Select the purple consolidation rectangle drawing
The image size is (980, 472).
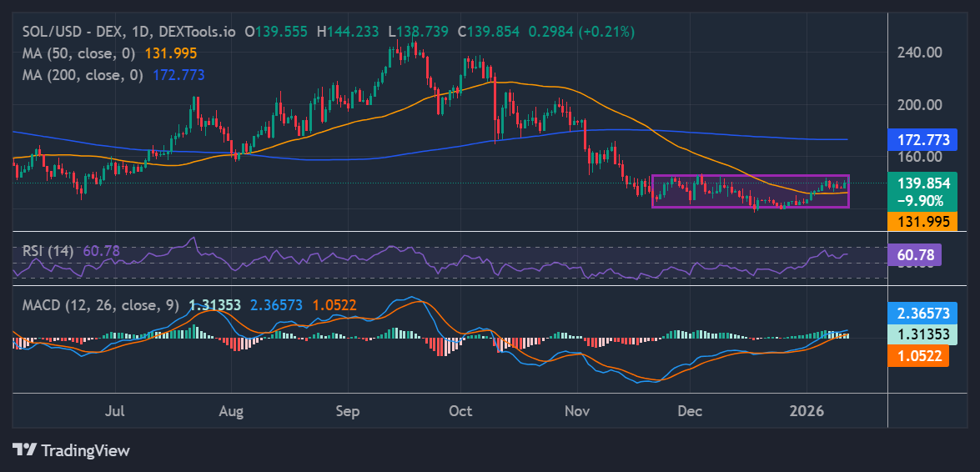pos(750,176)
